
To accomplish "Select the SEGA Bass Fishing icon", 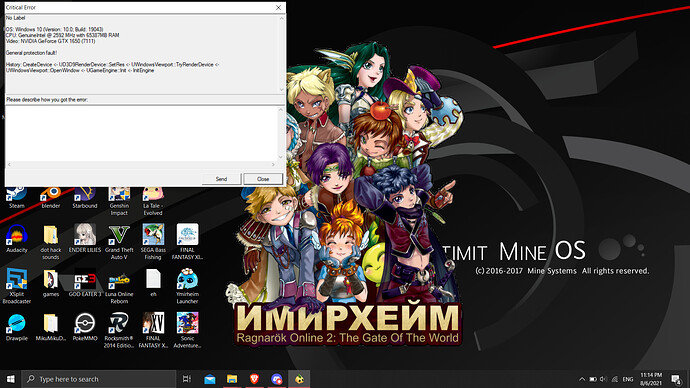I will point(153,242).
